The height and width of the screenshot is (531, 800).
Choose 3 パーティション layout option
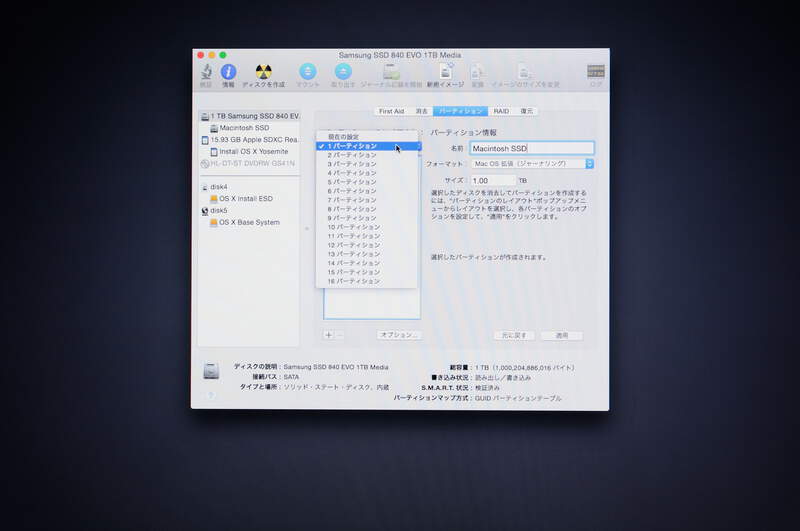pyautogui.click(x=367, y=164)
